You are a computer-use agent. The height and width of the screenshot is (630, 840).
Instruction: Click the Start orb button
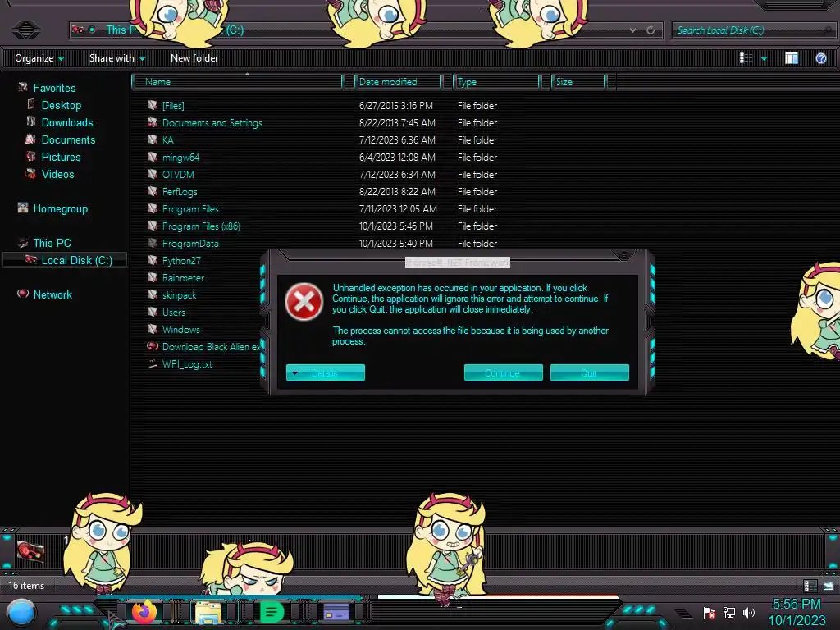click(21, 612)
